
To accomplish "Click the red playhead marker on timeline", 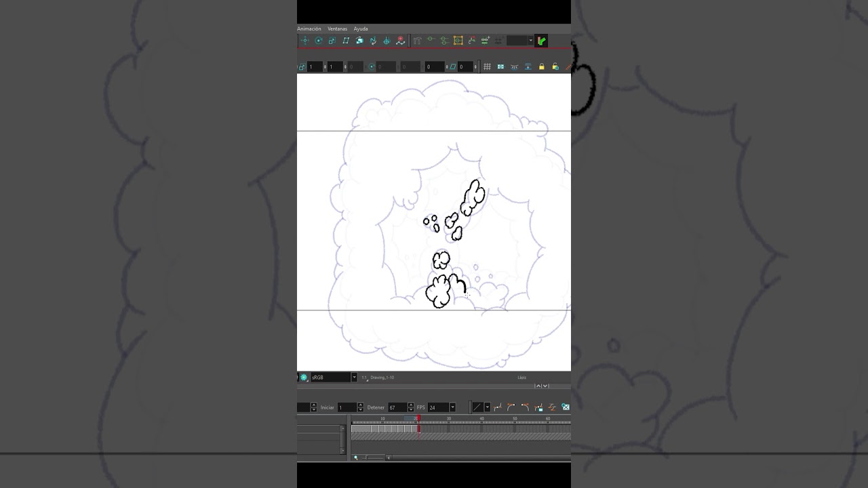I will coord(418,418).
